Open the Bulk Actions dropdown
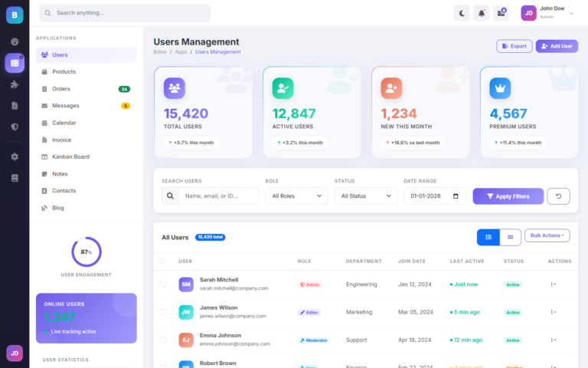This screenshot has width=588, height=368. [547, 236]
